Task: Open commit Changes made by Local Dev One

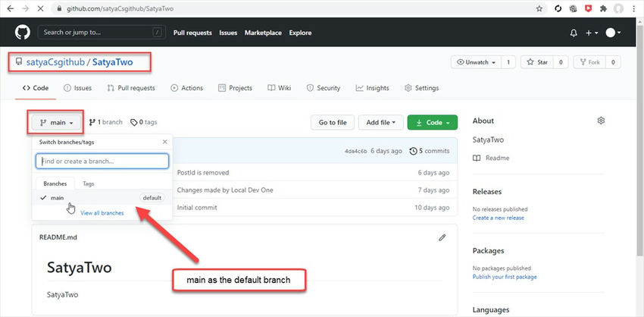Action: click(225, 190)
